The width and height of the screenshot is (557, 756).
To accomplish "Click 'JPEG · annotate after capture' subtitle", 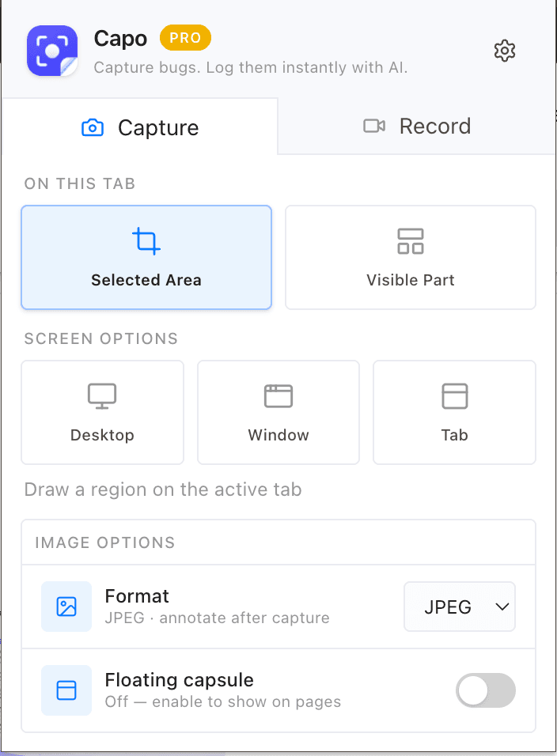I will pyautogui.click(x=217, y=618).
